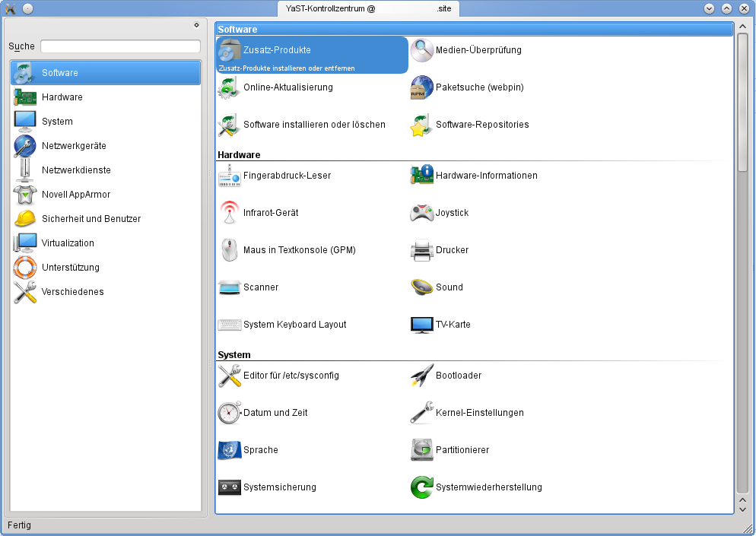Image resolution: width=756 pixels, height=536 pixels.
Task: Open Datum und Zeit settings
Action: coord(262,413)
